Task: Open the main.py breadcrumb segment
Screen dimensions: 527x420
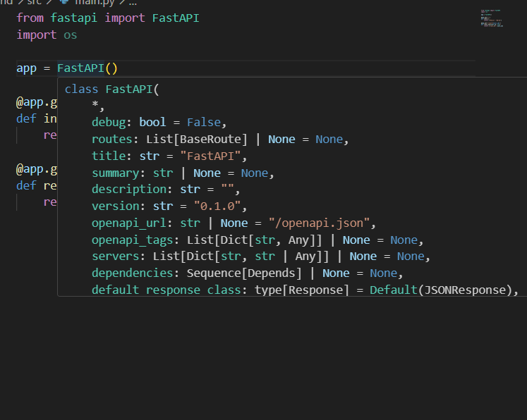Action: point(95,2)
